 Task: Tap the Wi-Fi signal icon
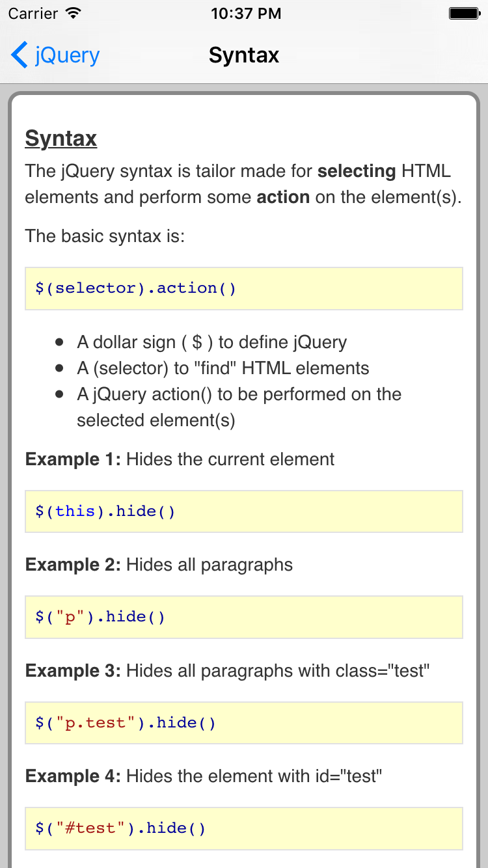[74, 13]
